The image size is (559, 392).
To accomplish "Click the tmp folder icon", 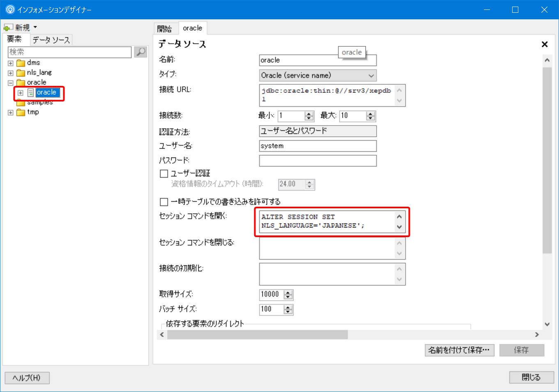I will pyautogui.click(x=21, y=112).
